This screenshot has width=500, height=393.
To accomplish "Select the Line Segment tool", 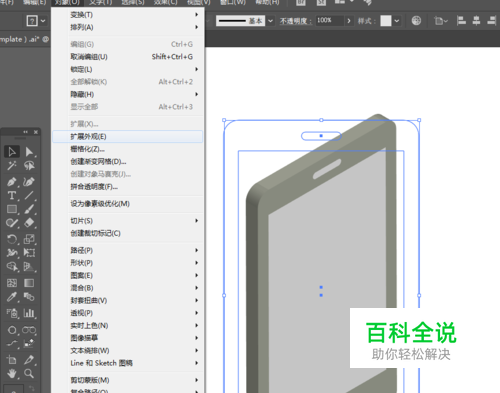I will tap(29, 195).
